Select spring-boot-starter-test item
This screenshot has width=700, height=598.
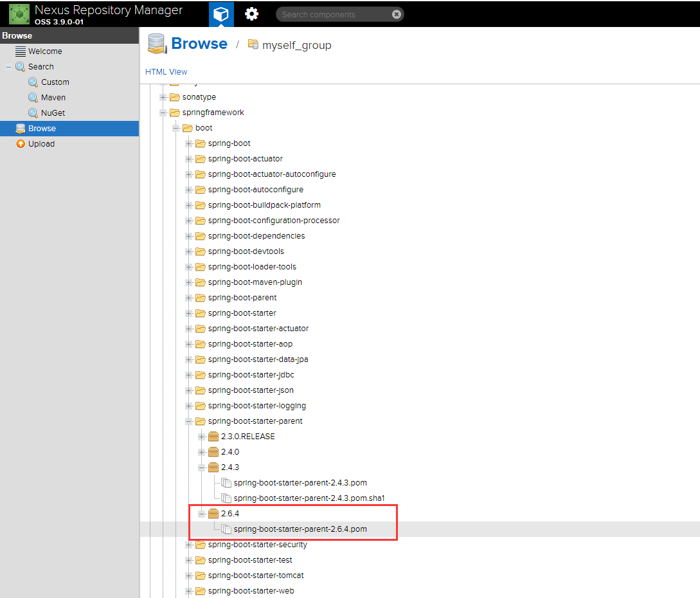pos(250,560)
